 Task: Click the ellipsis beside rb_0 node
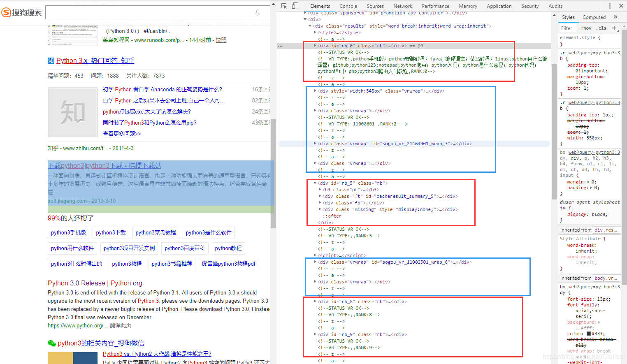(280, 46)
